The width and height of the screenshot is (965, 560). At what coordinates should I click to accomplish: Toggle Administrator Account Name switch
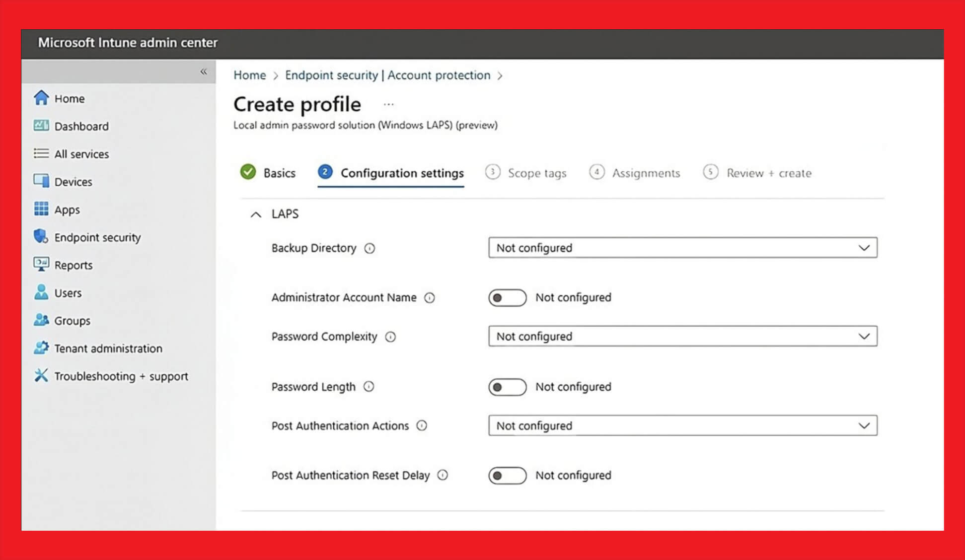click(x=507, y=297)
